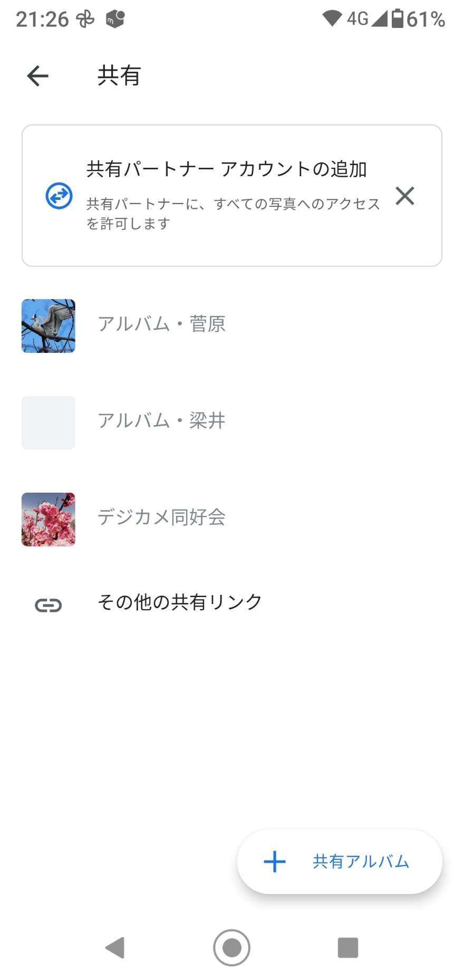
Task: Open その他の共有リンク
Action: [x=179, y=602]
